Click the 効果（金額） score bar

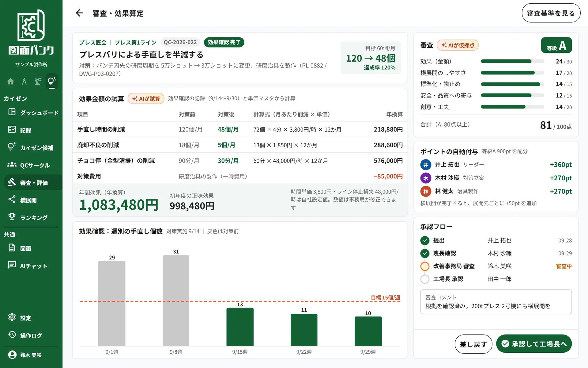point(512,61)
